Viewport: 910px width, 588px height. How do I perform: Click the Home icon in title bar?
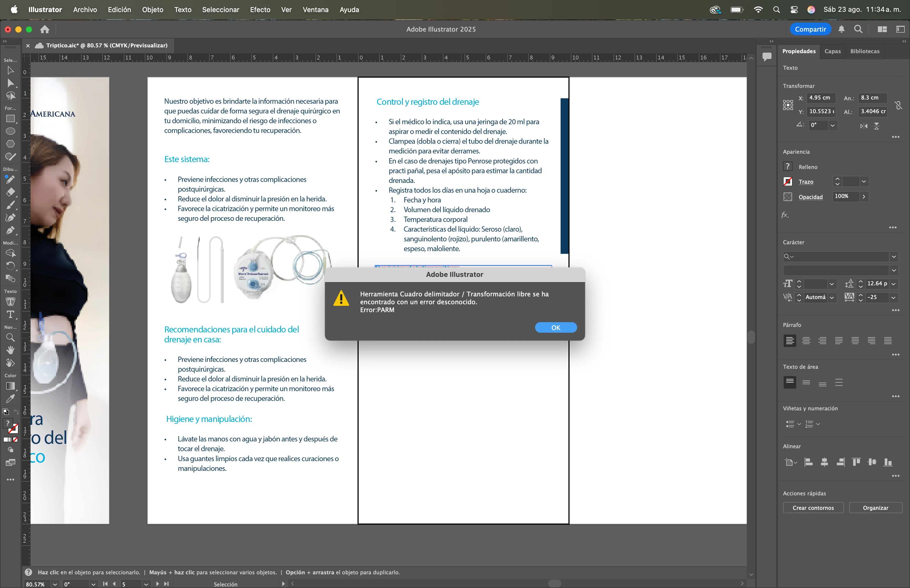45,29
